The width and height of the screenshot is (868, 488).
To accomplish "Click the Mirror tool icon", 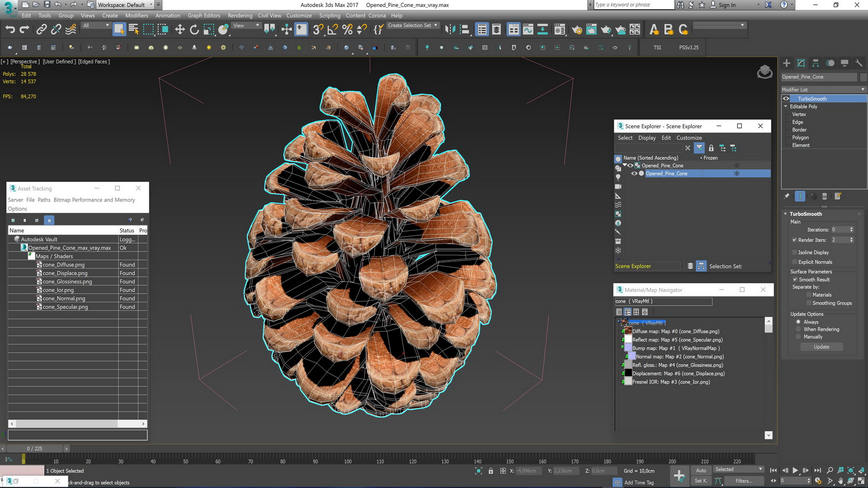I will point(450,30).
